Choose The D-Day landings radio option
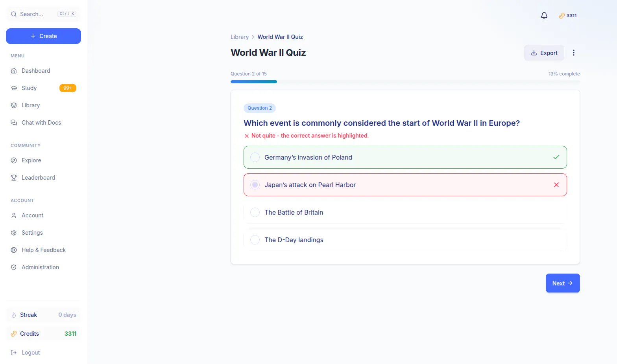 coord(255,240)
